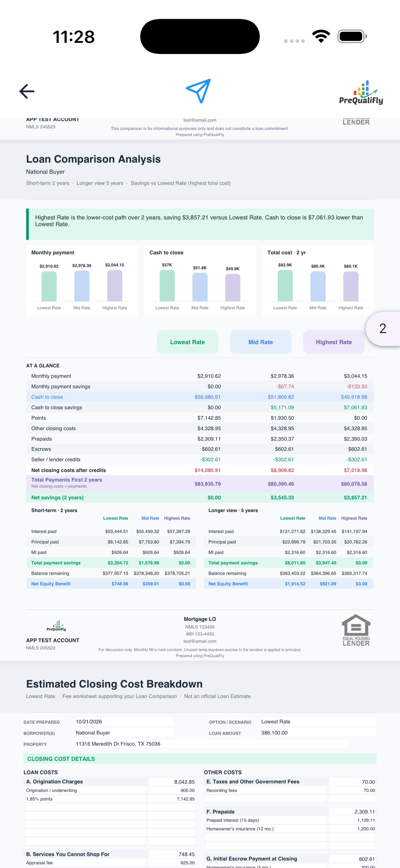Tap the test@email.com text in footer
Image resolution: width=400 pixels, height=868 pixels.
tap(200, 641)
